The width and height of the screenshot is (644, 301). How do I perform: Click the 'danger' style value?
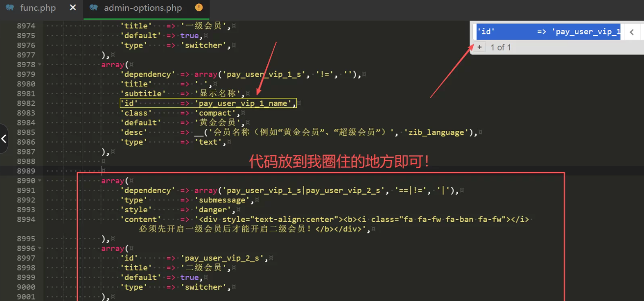[x=212, y=210]
